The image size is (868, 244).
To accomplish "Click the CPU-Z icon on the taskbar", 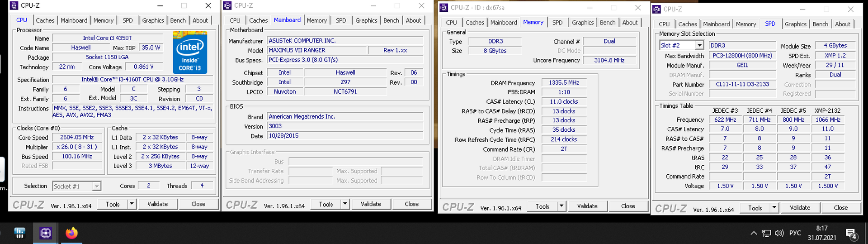I will [46, 233].
